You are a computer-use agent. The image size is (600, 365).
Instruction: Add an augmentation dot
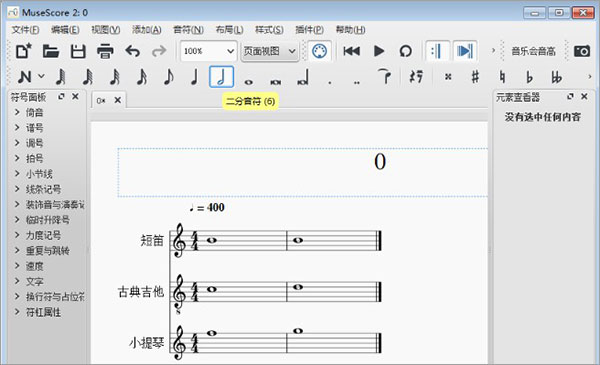coord(329,82)
